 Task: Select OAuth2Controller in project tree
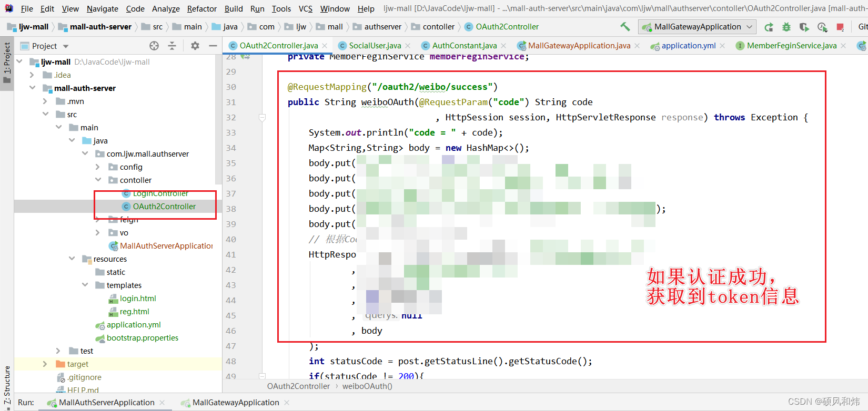(x=164, y=206)
